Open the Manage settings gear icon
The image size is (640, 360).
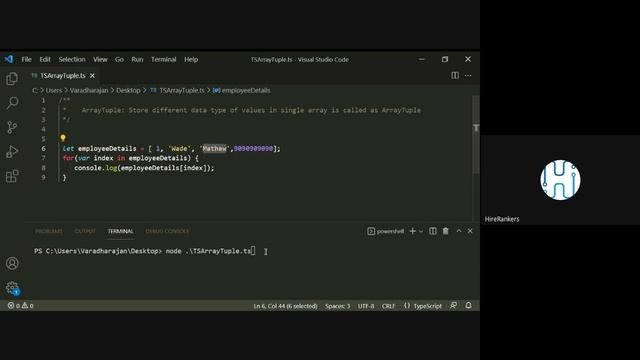point(12,288)
